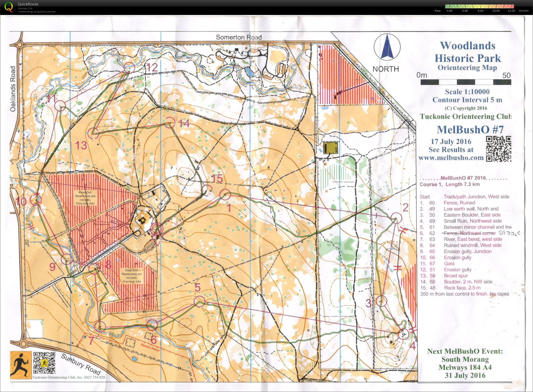This screenshot has height=392, width=533.
Task: Click the Somerton Road label
Action: click(239, 37)
